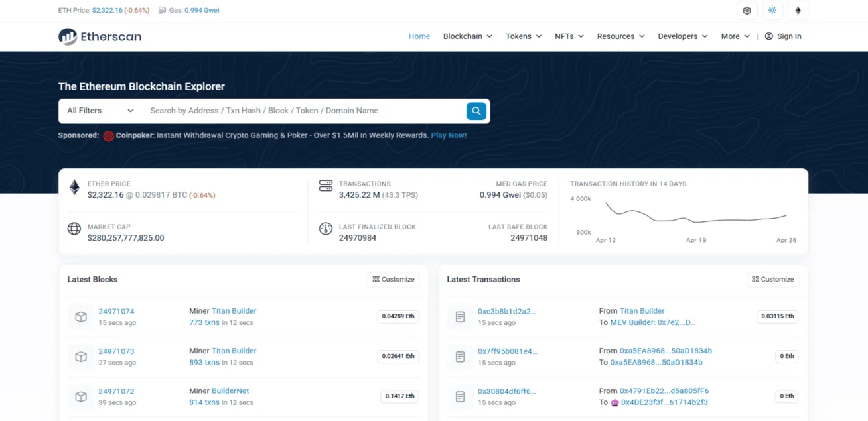Open block 24971072 link
Image resolution: width=868 pixels, height=421 pixels.
click(x=116, y=391)
